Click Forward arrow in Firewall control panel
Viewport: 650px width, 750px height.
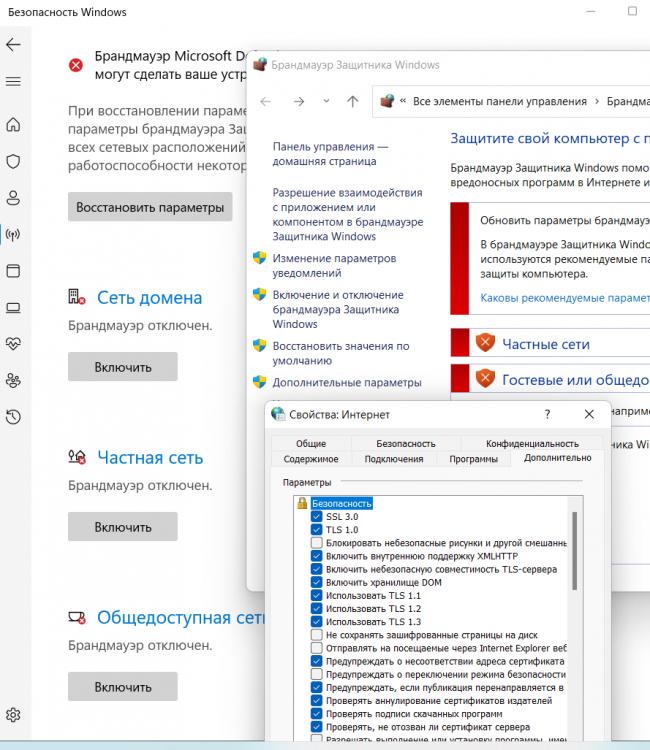[299, 101]
